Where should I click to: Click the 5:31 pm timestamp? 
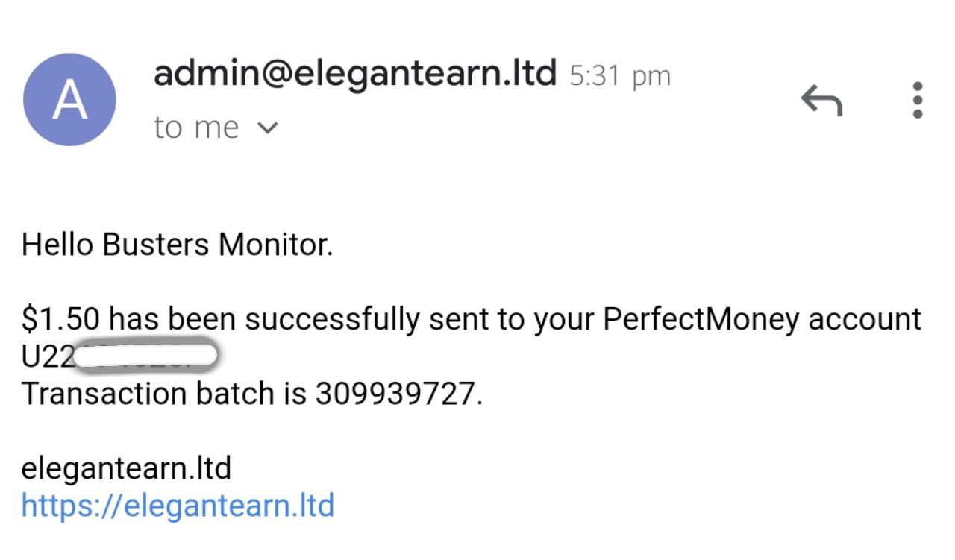[x=620, y=76]
